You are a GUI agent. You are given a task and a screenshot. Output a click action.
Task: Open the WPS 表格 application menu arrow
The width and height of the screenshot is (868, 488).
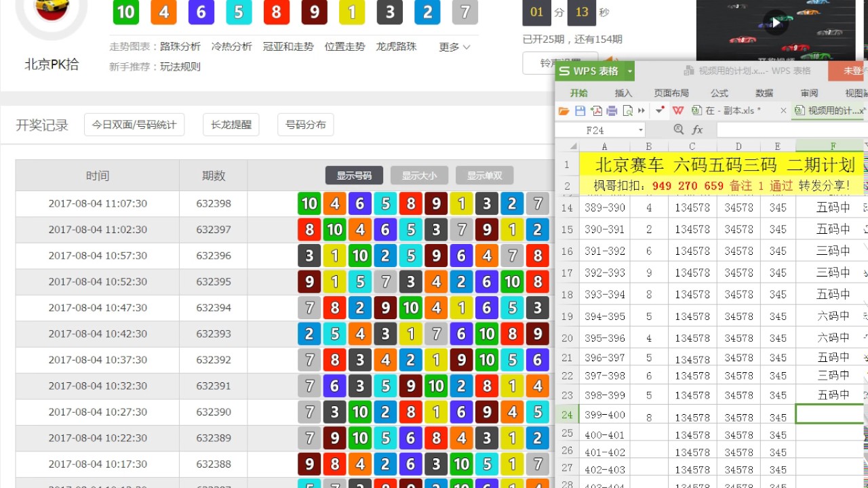click(630, 71)
